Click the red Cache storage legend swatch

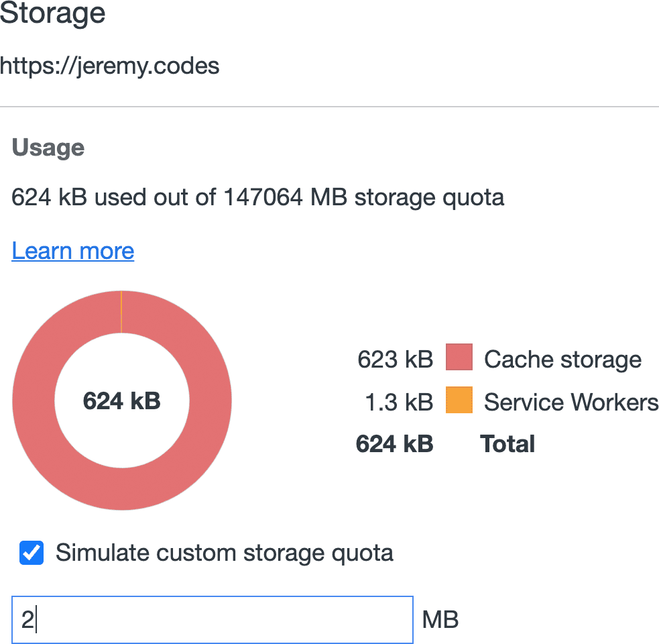pos(459,358)
